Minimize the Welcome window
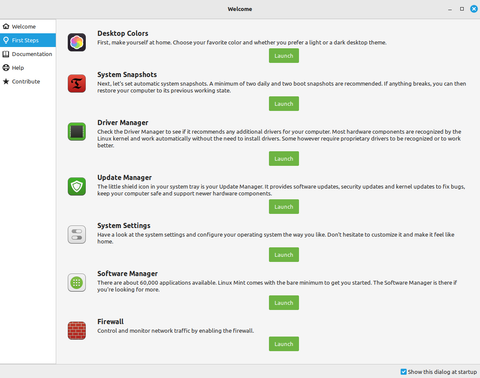480x378 pixels. point(450,9)
